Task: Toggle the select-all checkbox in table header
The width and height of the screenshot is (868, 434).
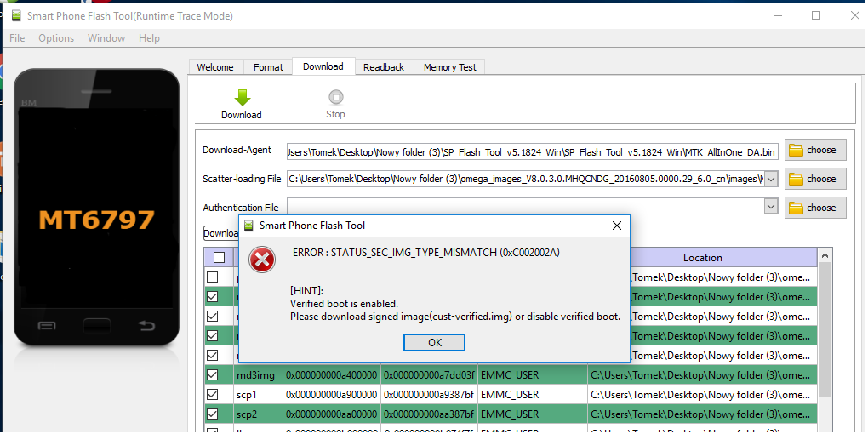Action: click(x=219, y=258)
